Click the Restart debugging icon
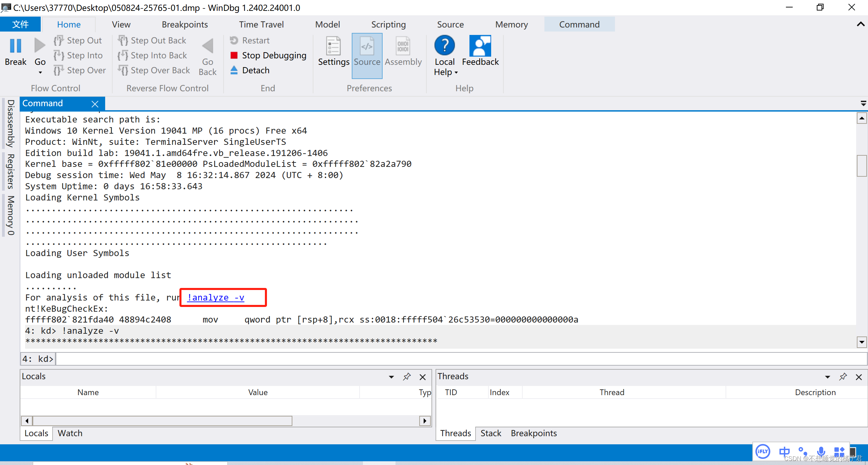 (x=234, y=40)
